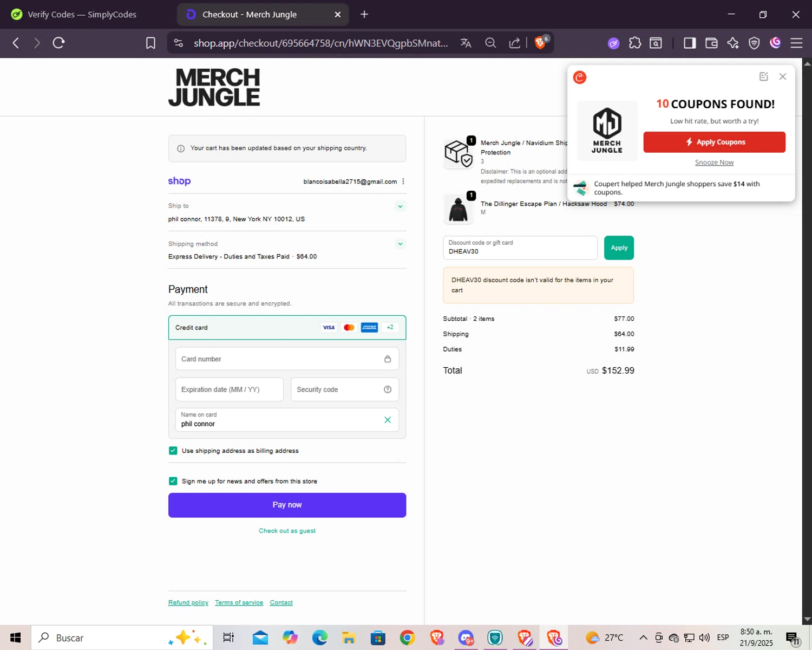812x650 pixels.
Task: Open site settings icon in address bar
Action: pos(179,43)
